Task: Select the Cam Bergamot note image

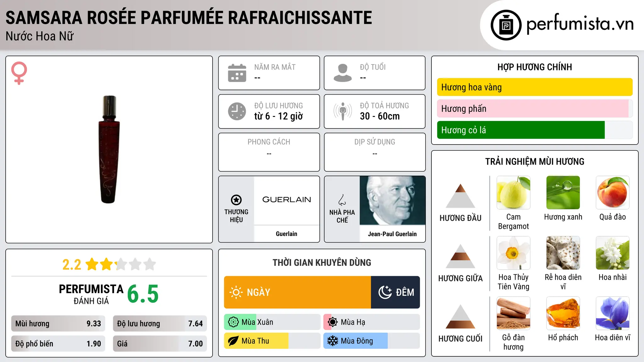Action: (514, 193)
